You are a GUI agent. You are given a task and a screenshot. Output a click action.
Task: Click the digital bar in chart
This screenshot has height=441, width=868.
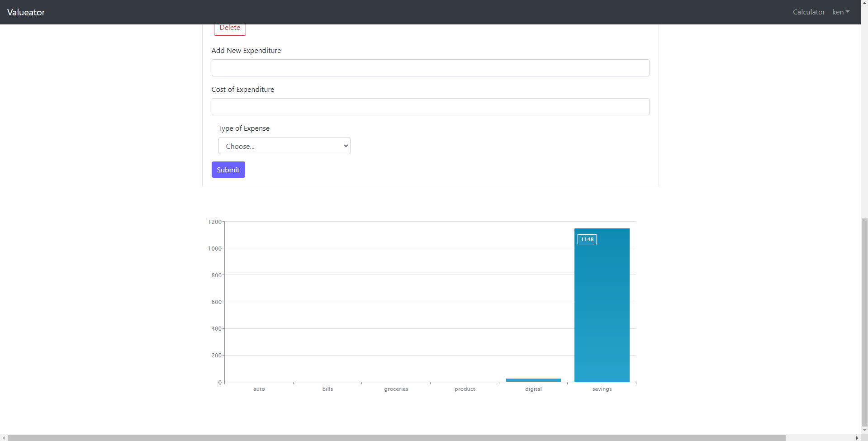tap(533, 380)
